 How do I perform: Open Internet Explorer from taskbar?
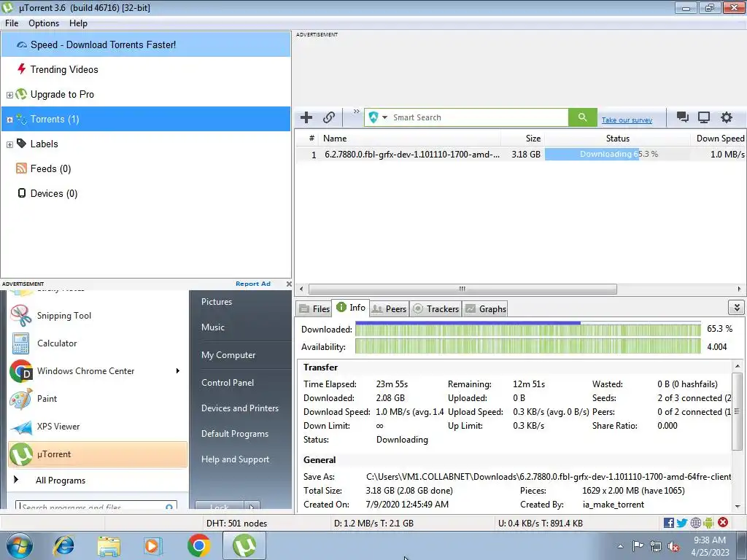pyautogui.click(x=64, y=546)
